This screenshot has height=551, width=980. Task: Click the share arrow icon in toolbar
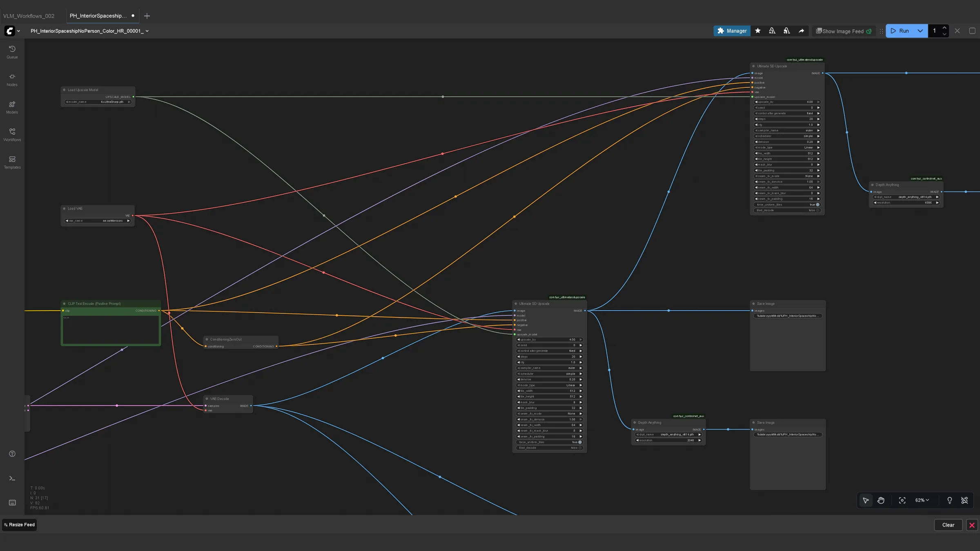[x=801, y=31]
